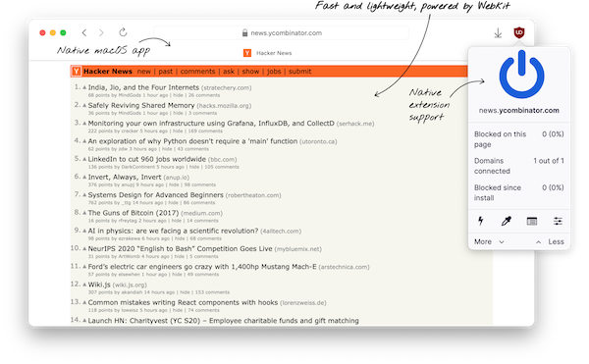Click the 'Blocked on this page' 0 (0%) value

pos(553,134)
